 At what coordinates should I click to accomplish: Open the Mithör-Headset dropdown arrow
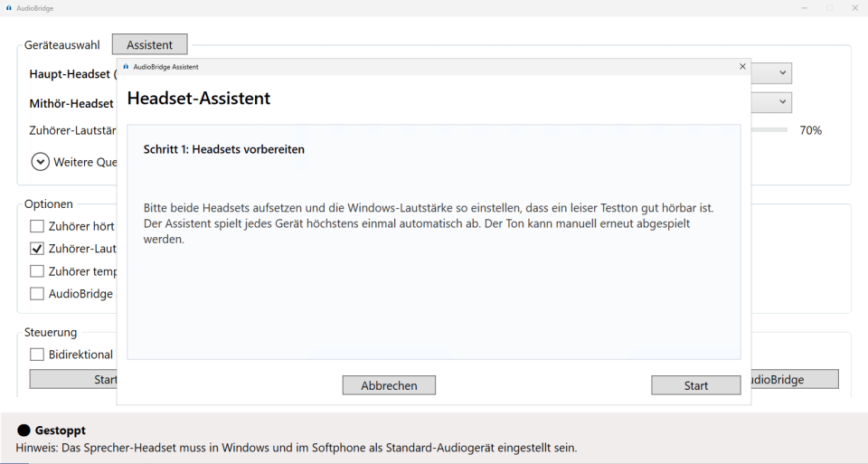coord(782,102)
